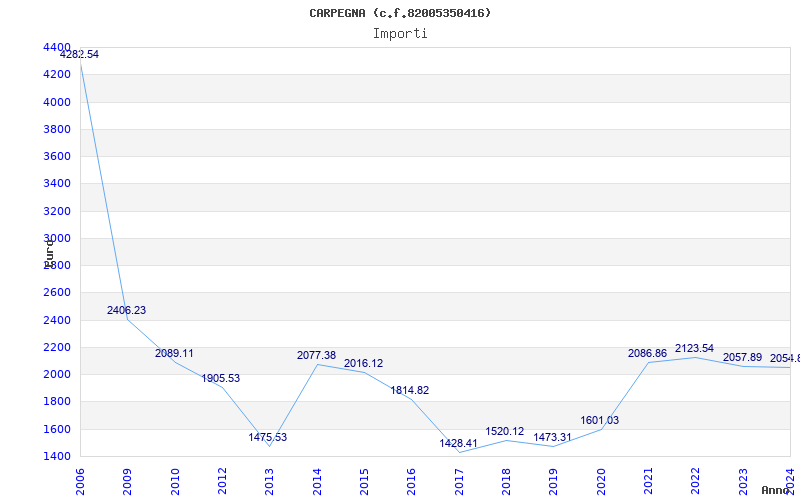800x500 pixels.
Task: Click the y-axis value 3200
Action: click(57, 211)
